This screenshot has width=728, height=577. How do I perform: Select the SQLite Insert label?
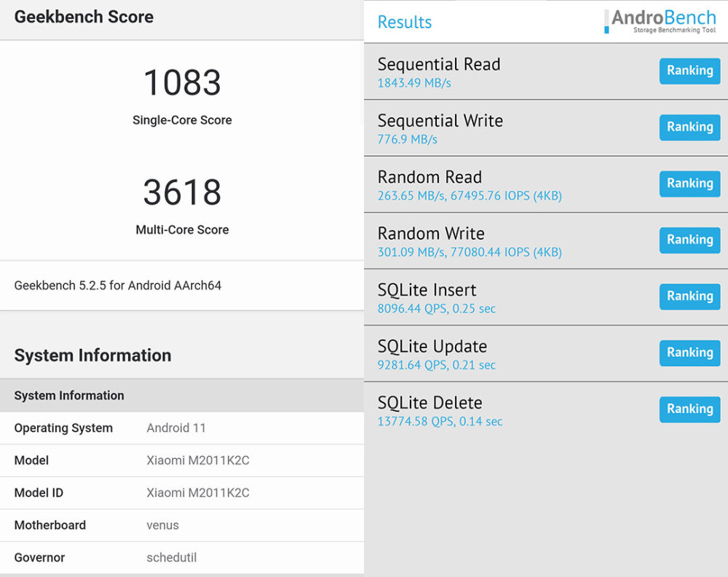(x=427, y=290)
